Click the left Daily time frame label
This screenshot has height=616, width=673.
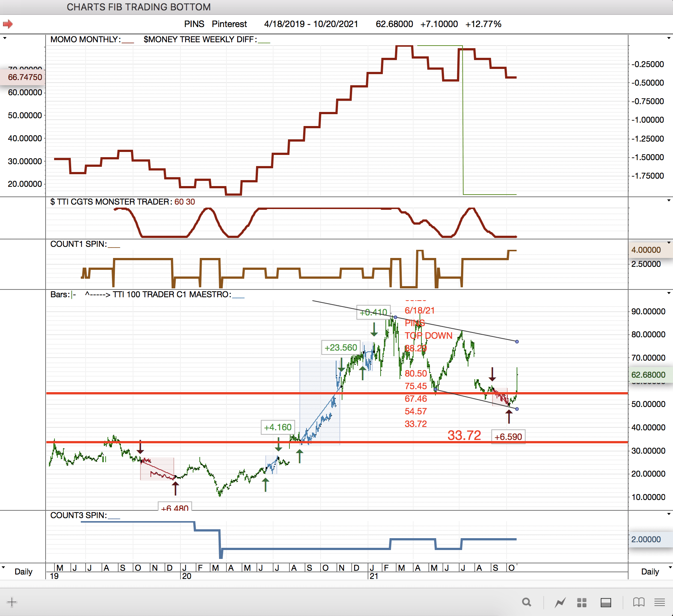coord(23,572)
